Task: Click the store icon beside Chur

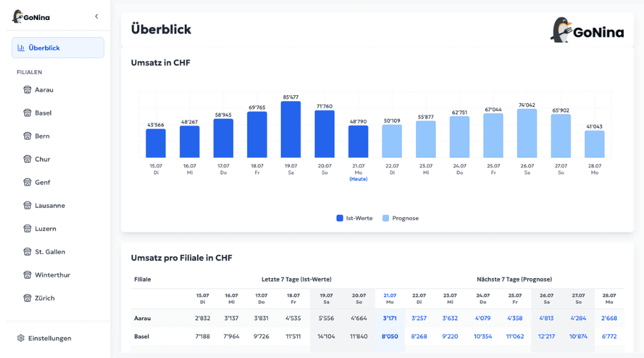Action: click(27, 159)
